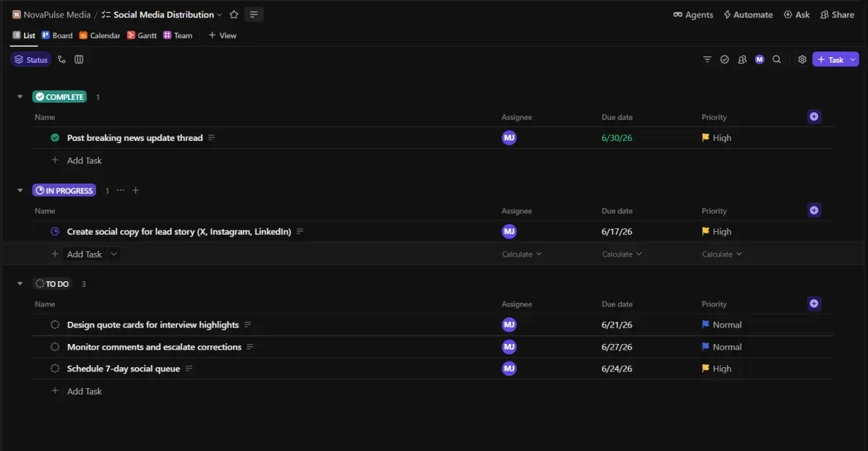
Task: Open the search magnifier icon
Action: 777,60
